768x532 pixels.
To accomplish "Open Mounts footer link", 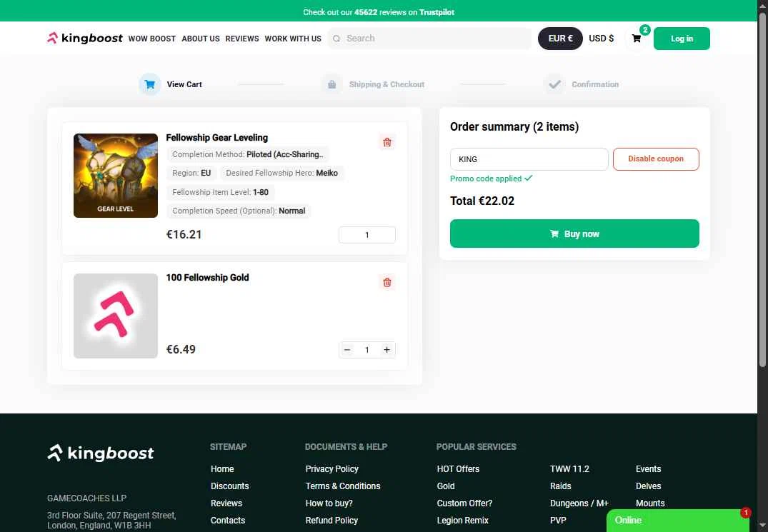I will click(x=650, y=503).
